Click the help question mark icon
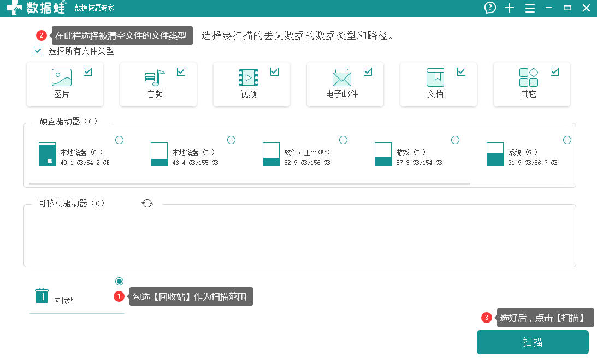The height and width of the screenshot is (364, 597). (x=490, y=8)
